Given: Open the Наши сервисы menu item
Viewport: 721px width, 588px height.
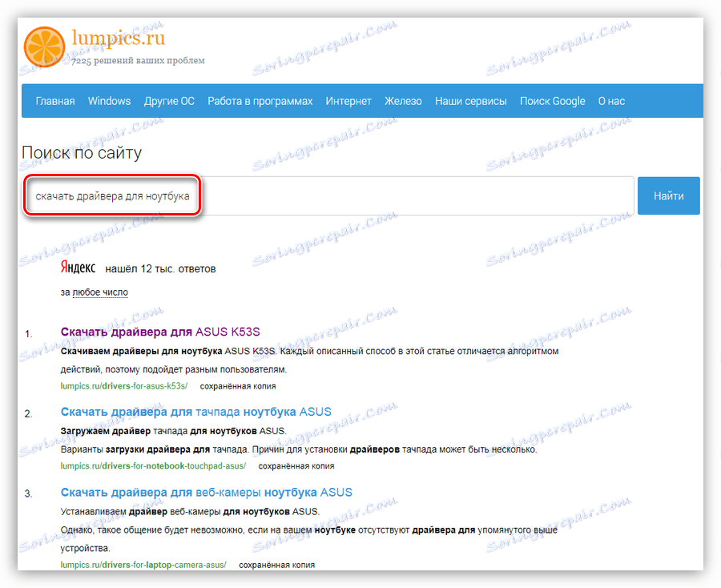Looking at the screenshot, I should pyautogui.click(x=471, y=101).
